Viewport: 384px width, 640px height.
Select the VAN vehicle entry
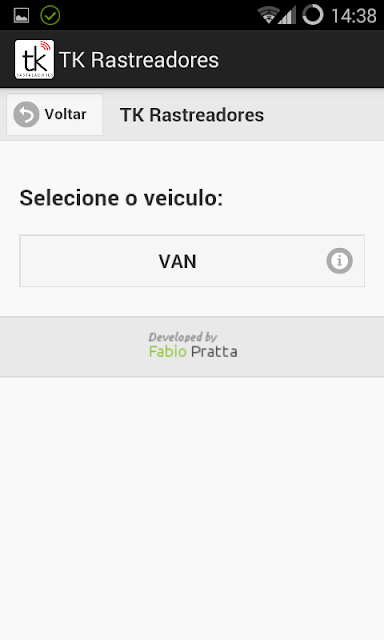(192, 261)
